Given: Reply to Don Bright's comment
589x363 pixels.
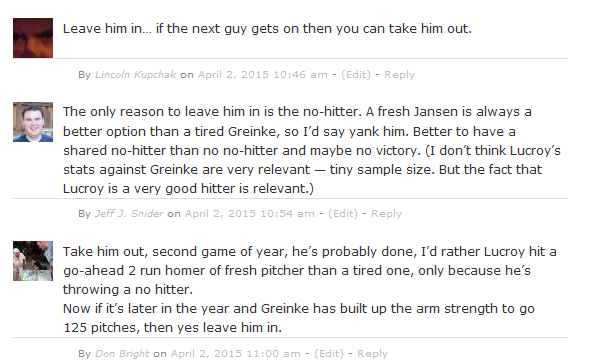Looking at the screenshot, I should tap(372, 354).
